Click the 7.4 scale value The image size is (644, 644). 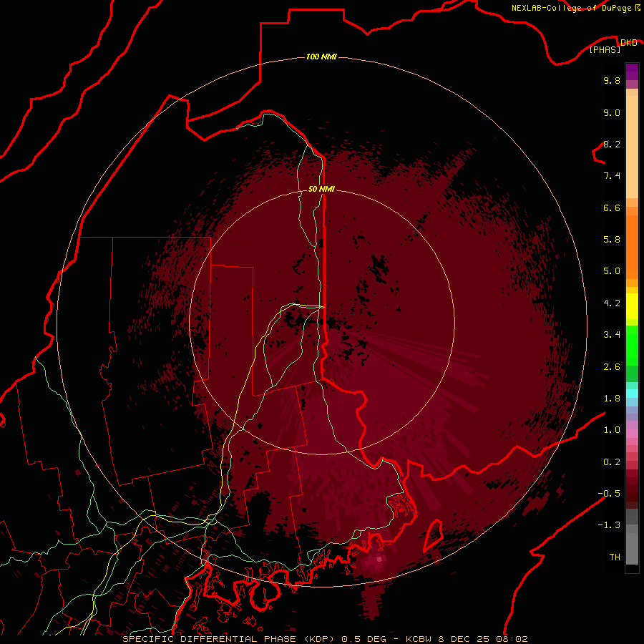click(x=612, y=176)
